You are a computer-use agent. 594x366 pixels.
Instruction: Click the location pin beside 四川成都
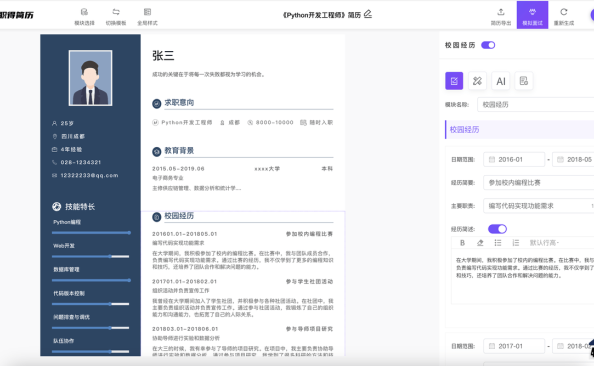point(55,136)
